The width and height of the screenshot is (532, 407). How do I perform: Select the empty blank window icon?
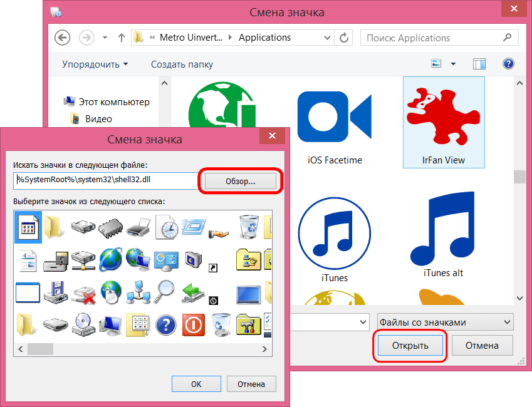pos(28,292)
